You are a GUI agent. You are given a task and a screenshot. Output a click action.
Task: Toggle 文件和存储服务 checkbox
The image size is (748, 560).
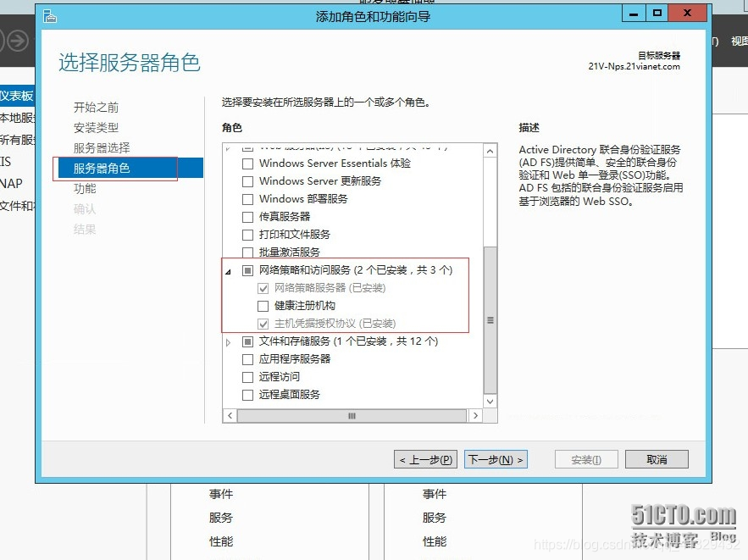pyautogui.click(x=247, y=341)
